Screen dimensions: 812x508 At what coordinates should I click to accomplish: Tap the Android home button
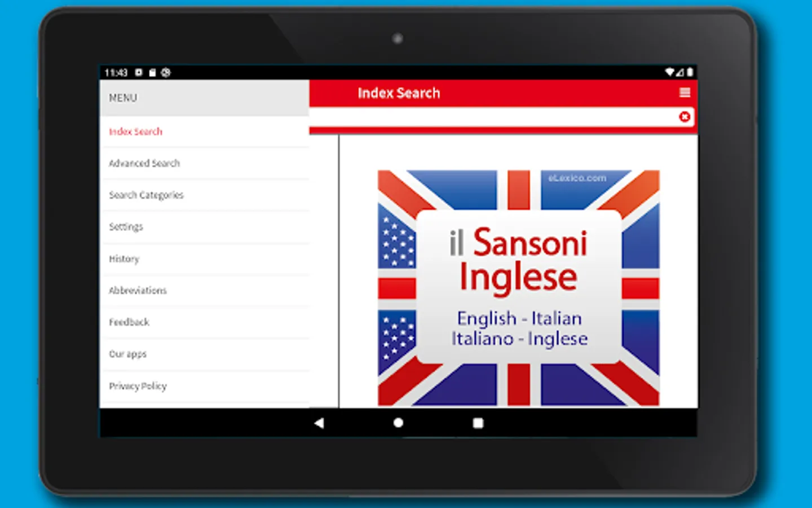[x=398, y=423]
